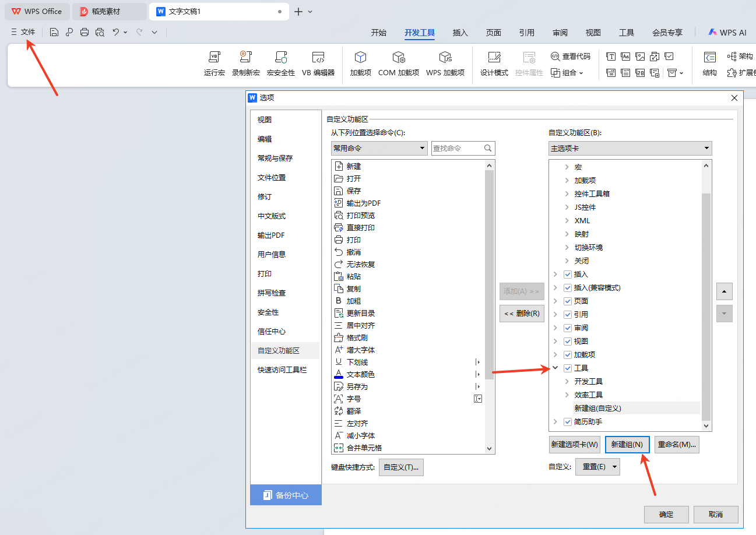Expand the 开发工具 group

point(567,382)
